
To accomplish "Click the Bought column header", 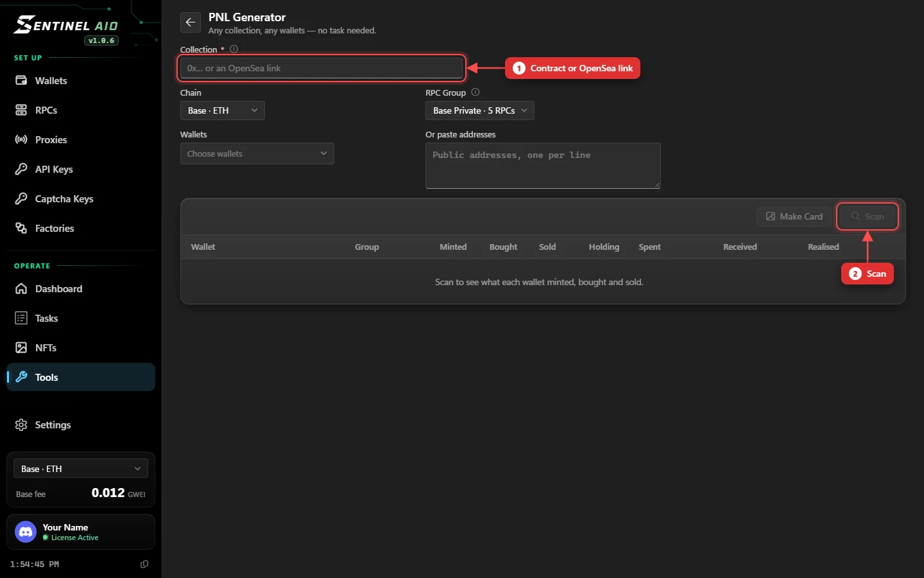I will click(x=503, y=247).
